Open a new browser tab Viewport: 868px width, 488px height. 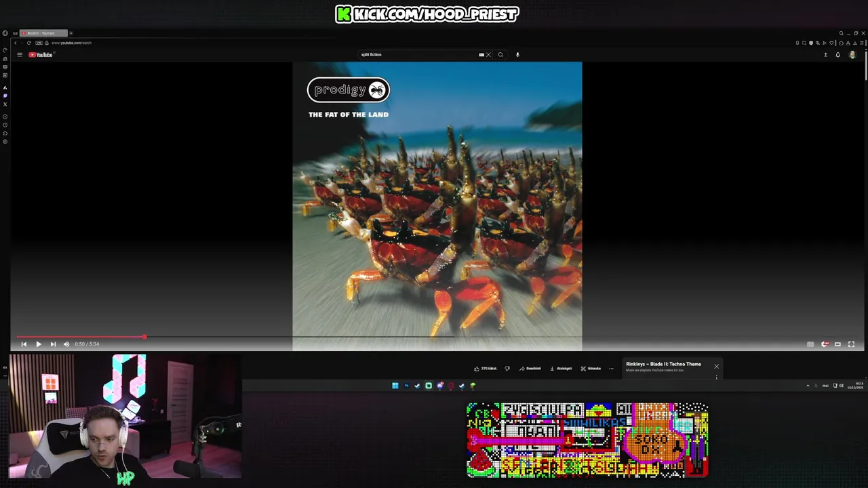[71, 33]
